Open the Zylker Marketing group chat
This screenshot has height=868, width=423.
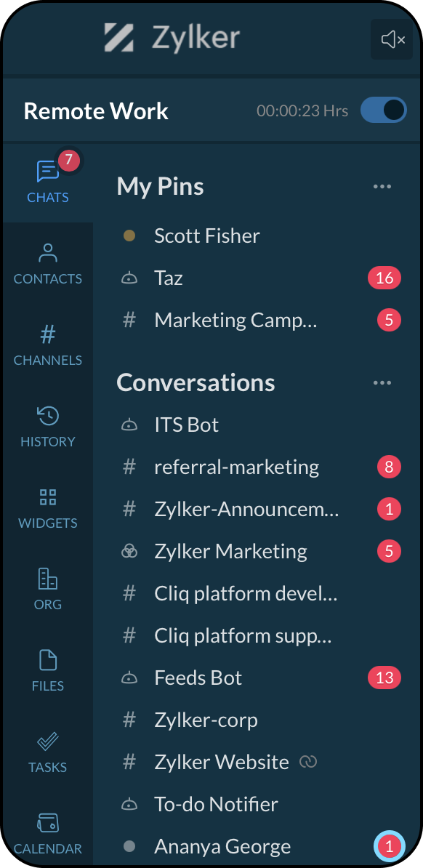pos(257,551)
